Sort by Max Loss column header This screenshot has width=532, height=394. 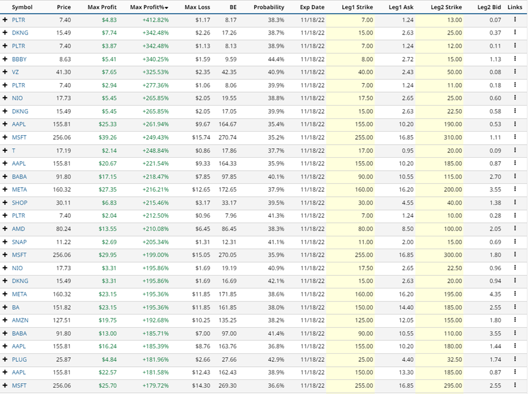(197, 7)
